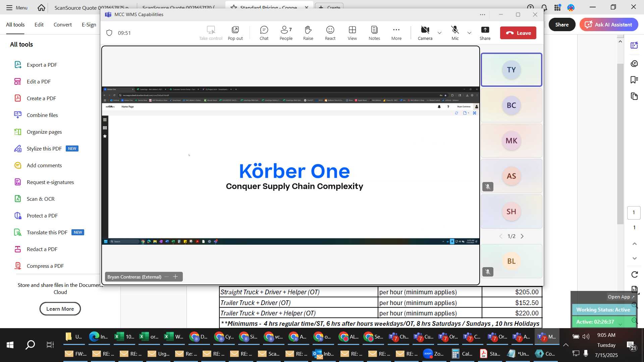Open Teams window more options ellipsis
Screen dimensions: 644x362
(x=482, y=14)
